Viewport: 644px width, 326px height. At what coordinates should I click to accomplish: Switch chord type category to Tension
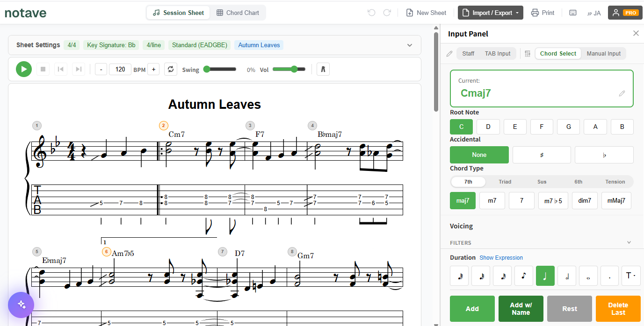[615, 182]
